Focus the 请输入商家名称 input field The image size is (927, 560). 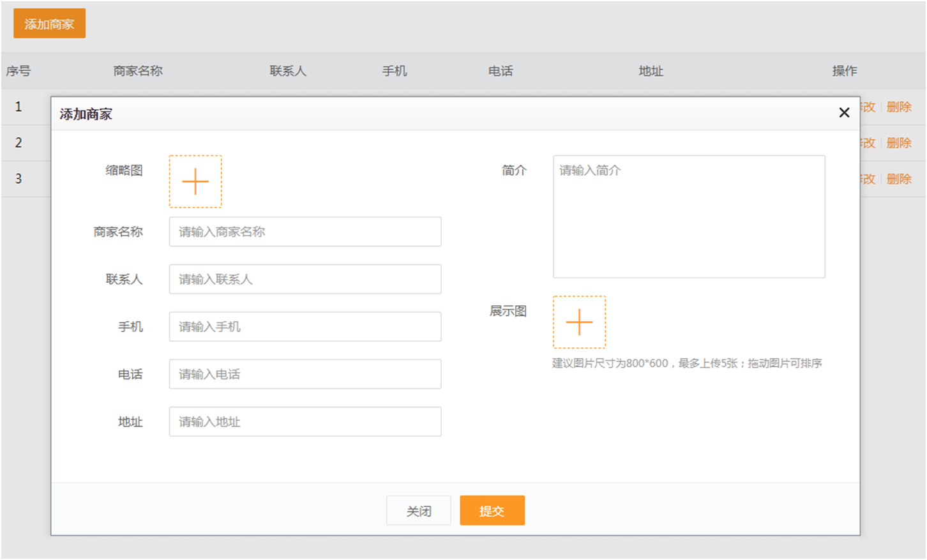click(305, 232)
